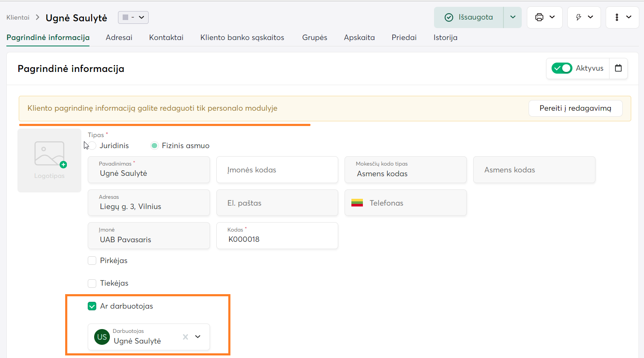This screenshot has height=358, width=644.
Task: Open the lightning quick actions menu
Action: point(584,17)
